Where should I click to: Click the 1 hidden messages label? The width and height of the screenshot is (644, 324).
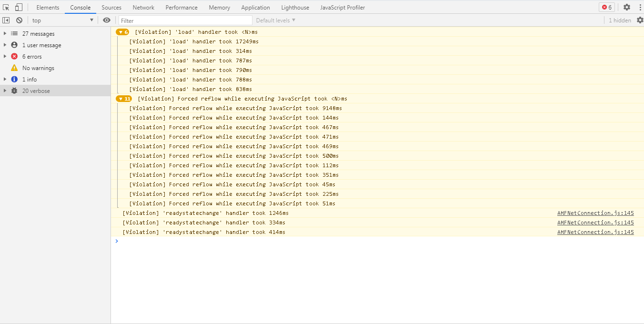click(x=620, y=20)
